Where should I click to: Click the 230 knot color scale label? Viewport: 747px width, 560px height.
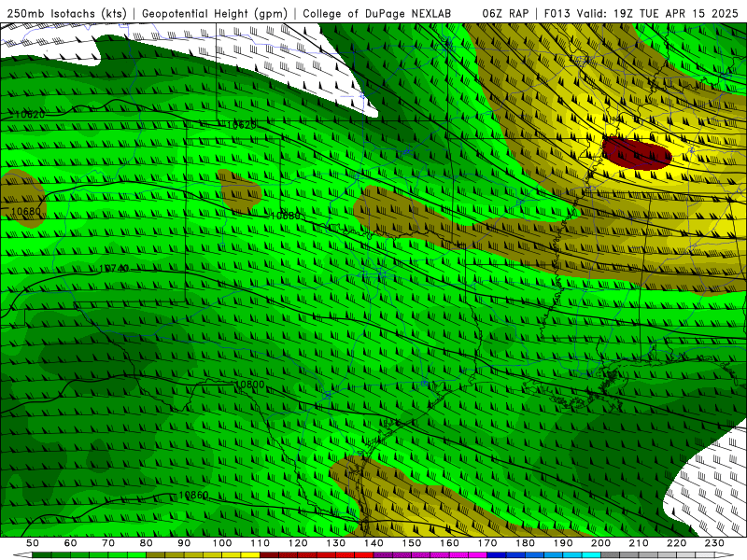(714, 543)
